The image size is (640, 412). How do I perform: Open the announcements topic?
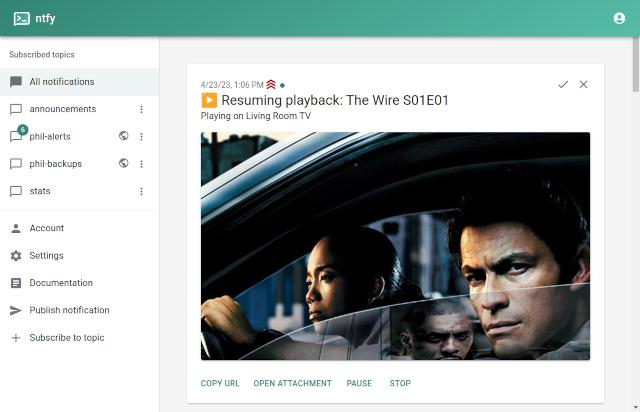[x=79, y=109]
